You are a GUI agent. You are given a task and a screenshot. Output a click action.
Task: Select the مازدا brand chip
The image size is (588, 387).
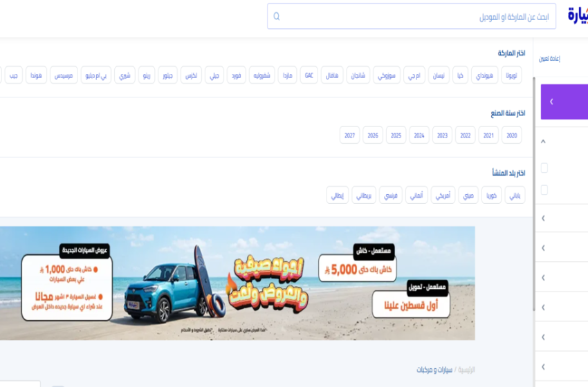click(x=287, y=75)
